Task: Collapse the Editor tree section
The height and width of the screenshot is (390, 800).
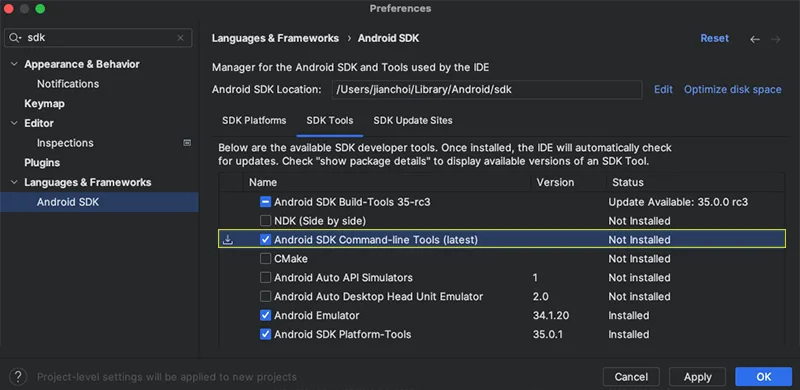Action: click(x=14, y=124)
